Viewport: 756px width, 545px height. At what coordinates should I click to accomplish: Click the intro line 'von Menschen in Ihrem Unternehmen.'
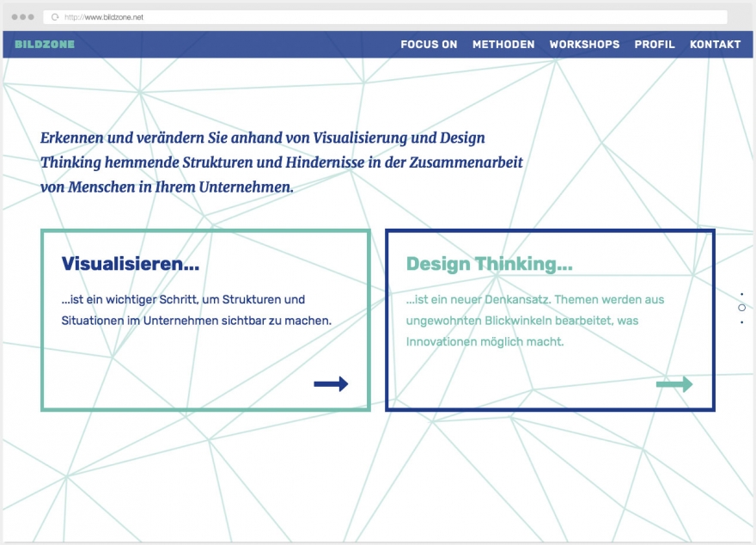coord(167,187)
